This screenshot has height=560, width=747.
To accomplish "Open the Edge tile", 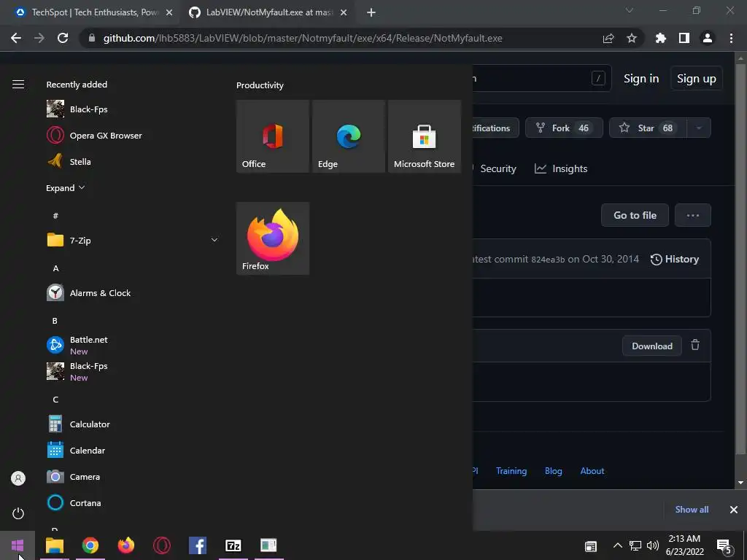I will click(348, 136).
